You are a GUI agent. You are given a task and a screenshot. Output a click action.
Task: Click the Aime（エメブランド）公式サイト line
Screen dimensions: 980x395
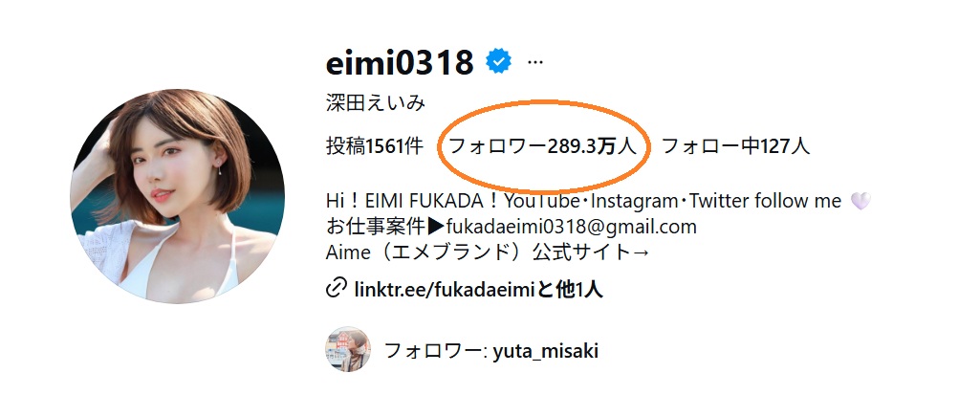[489, 252]
